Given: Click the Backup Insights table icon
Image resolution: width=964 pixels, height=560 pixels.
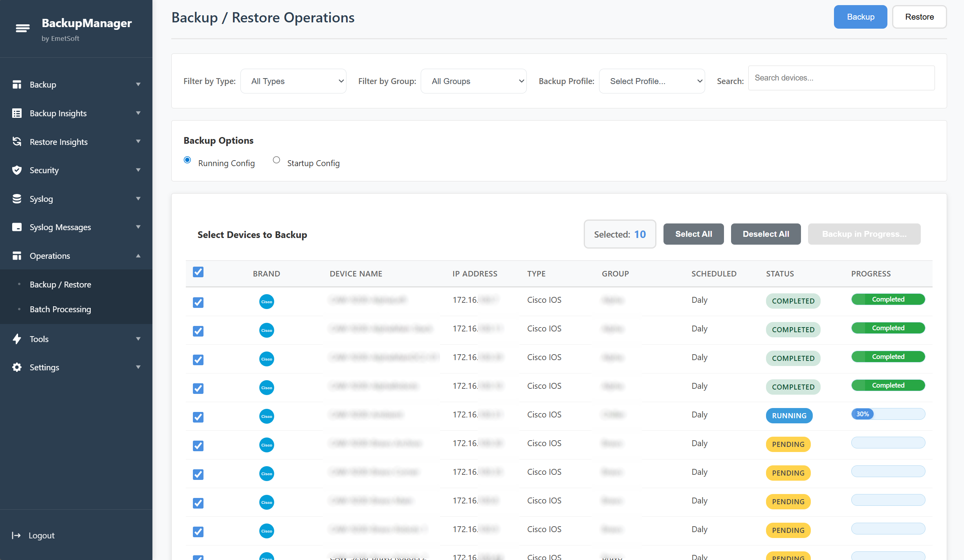Looking at the screenshot, I should pos(17,113).
